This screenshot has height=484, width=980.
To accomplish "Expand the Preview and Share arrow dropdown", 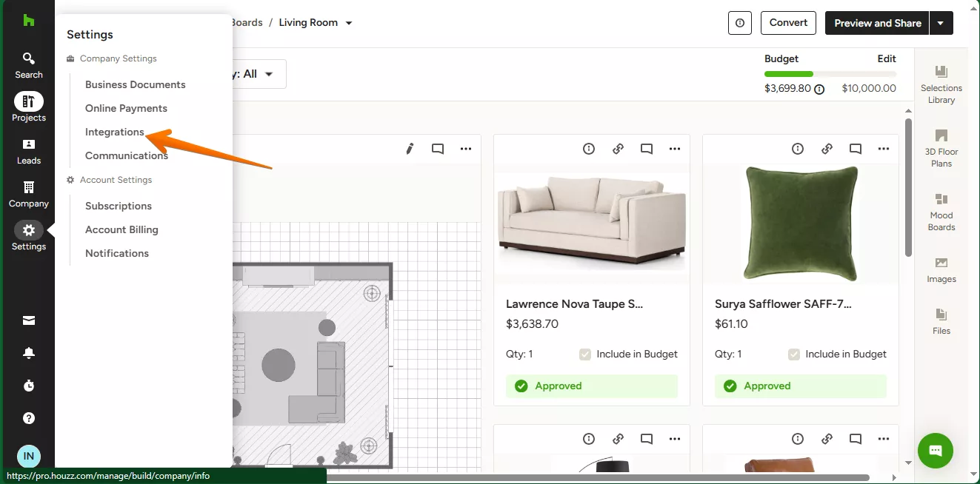I will click(941, 23).
